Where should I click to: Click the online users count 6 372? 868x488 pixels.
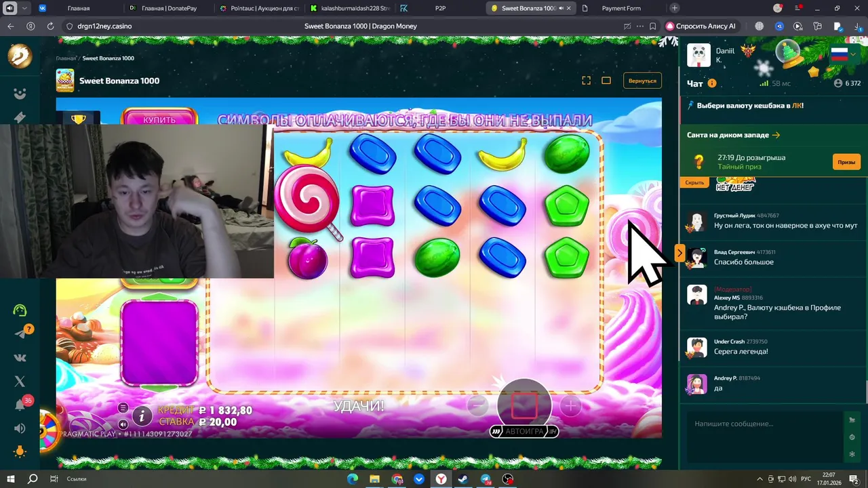(847, 83)
